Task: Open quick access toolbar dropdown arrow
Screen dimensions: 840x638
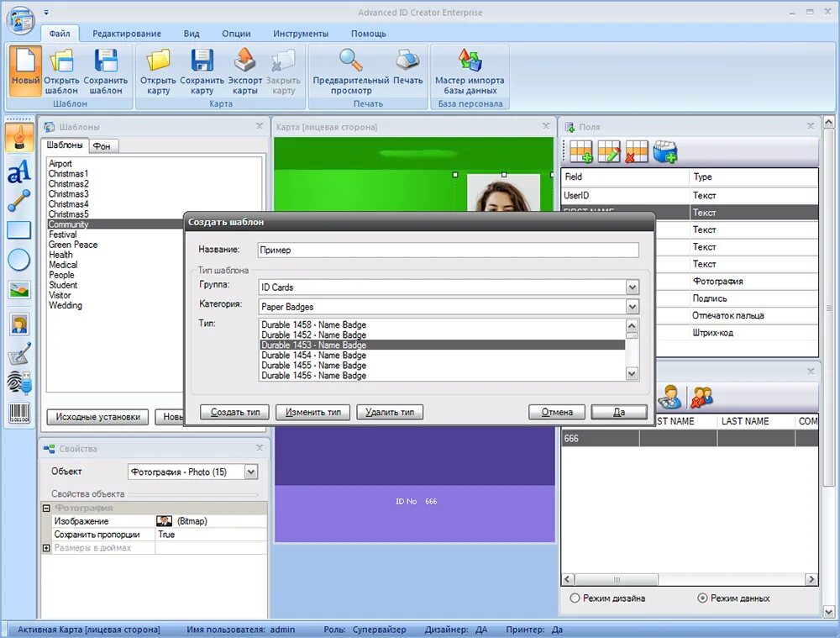Action: pyautogui.click(x=46, y=12)
